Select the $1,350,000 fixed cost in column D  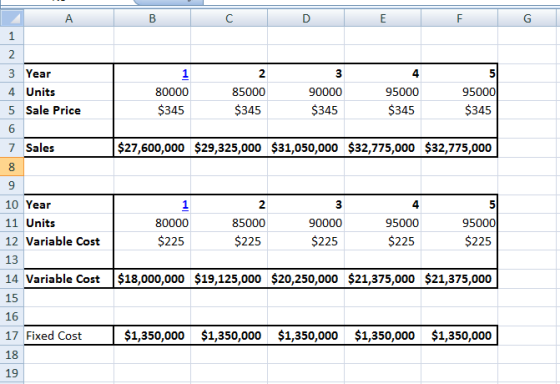pyautogui.click(x=306, y=336)
